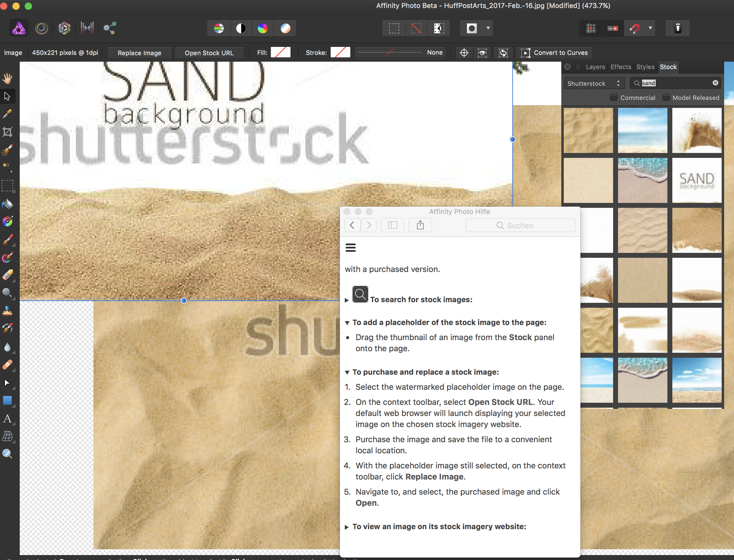Image resolution: width=734 pixels, height=560 pixels.
Task: Select the Rectangle shape tool
Action: click(7, 400)
